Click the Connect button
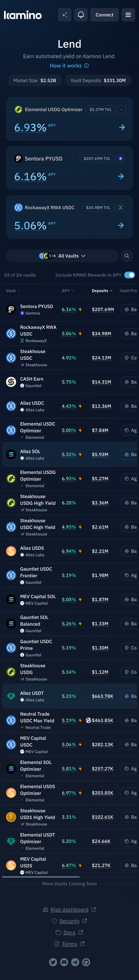This screenshot has width=139, height=980. pyautogui.click(x=104, y=15)
